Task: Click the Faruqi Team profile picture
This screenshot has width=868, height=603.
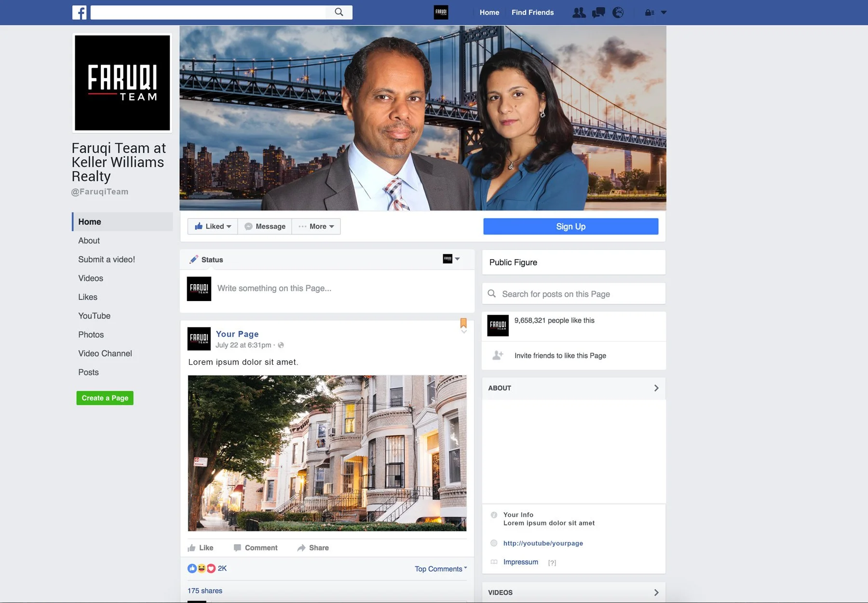Action: point(122,82)
